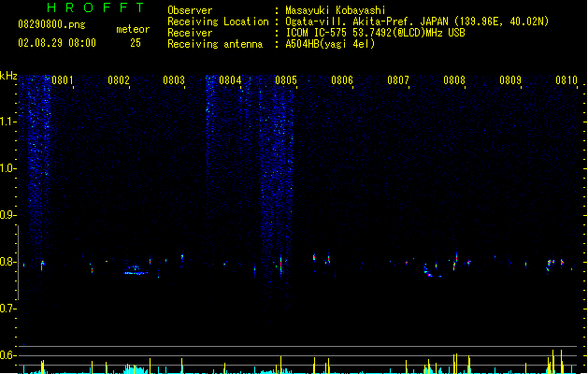The width and height of the screenshot is (588, 374).
Task: Click the 0802 time marker
Action: (119, 79)
